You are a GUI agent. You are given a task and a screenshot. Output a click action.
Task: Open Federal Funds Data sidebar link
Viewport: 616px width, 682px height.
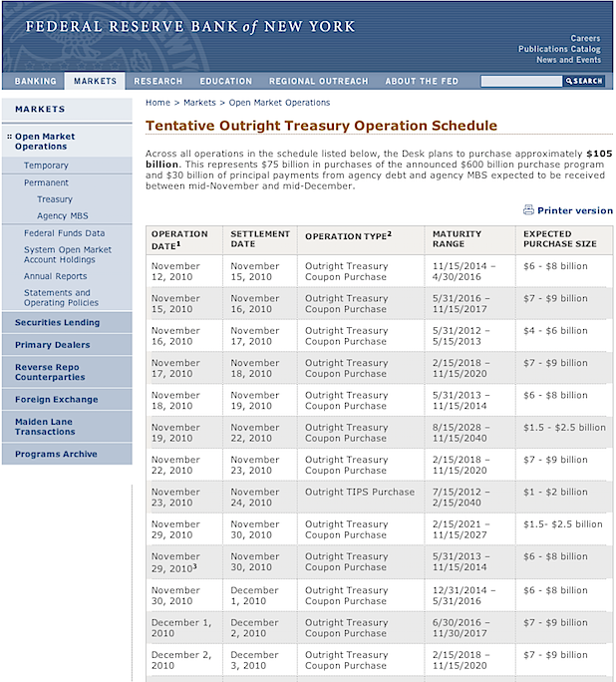65,233
